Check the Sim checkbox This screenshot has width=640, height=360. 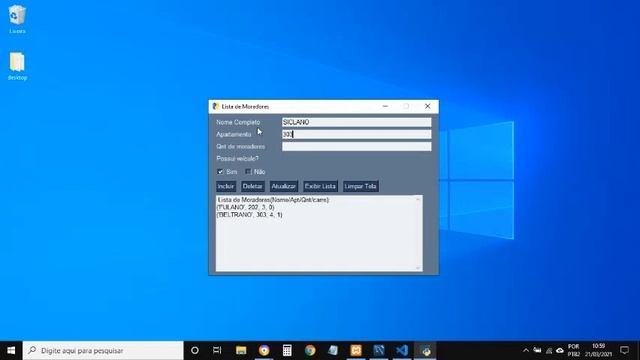[x=220, y=172]
